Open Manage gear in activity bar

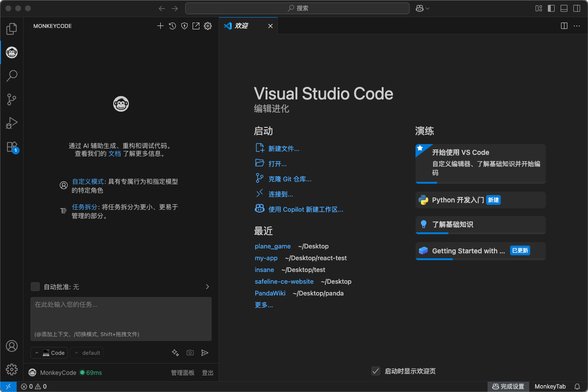12,369
